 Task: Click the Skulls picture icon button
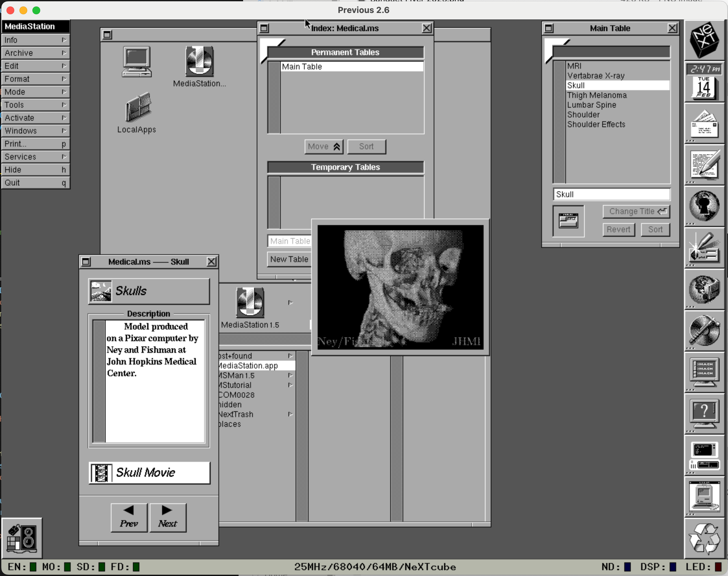click(100, 291)
